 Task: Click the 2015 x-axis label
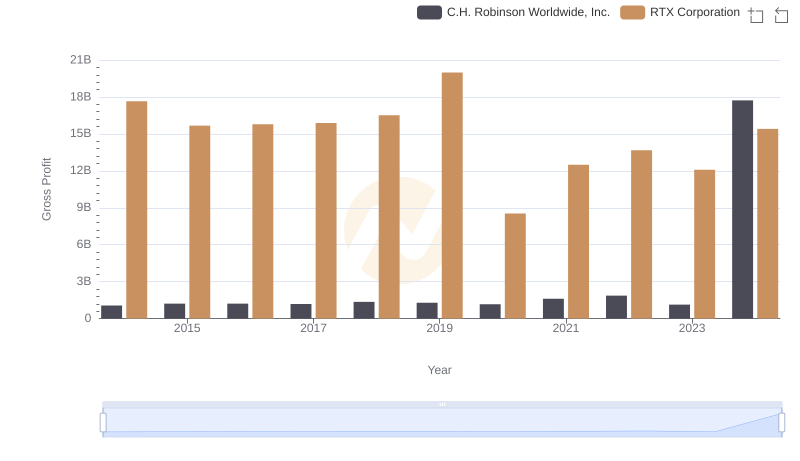[x=187, y=328]
